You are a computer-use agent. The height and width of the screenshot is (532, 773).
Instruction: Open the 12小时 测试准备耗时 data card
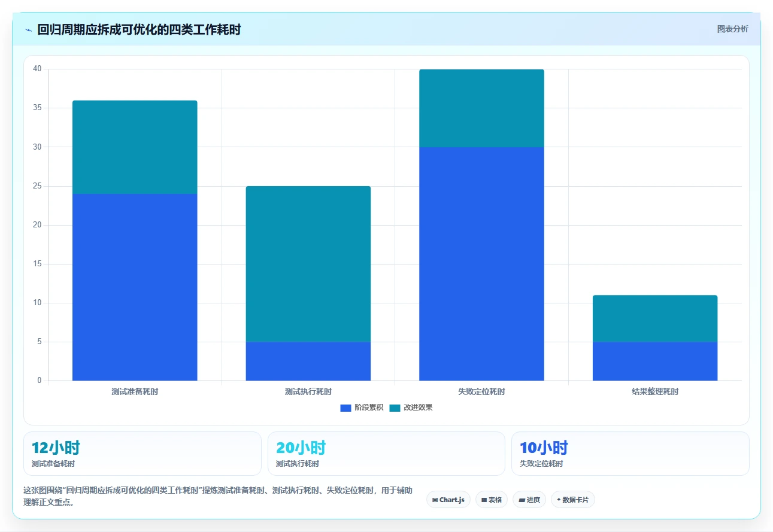143,454
